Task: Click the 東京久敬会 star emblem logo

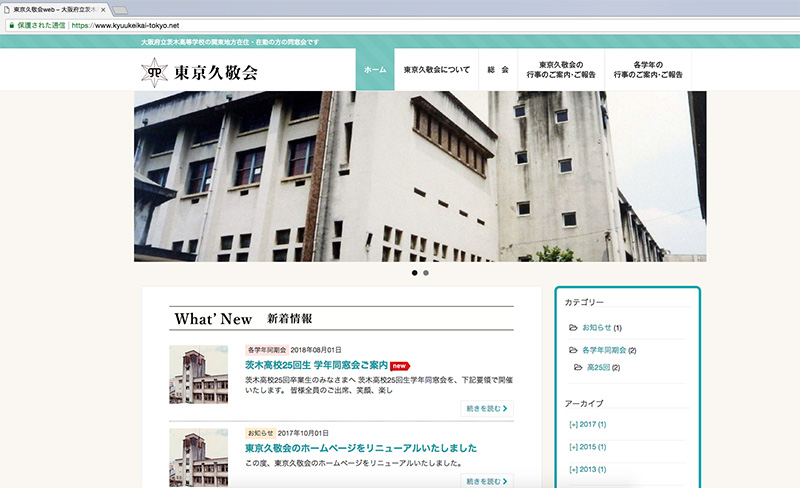Action: 154,71
